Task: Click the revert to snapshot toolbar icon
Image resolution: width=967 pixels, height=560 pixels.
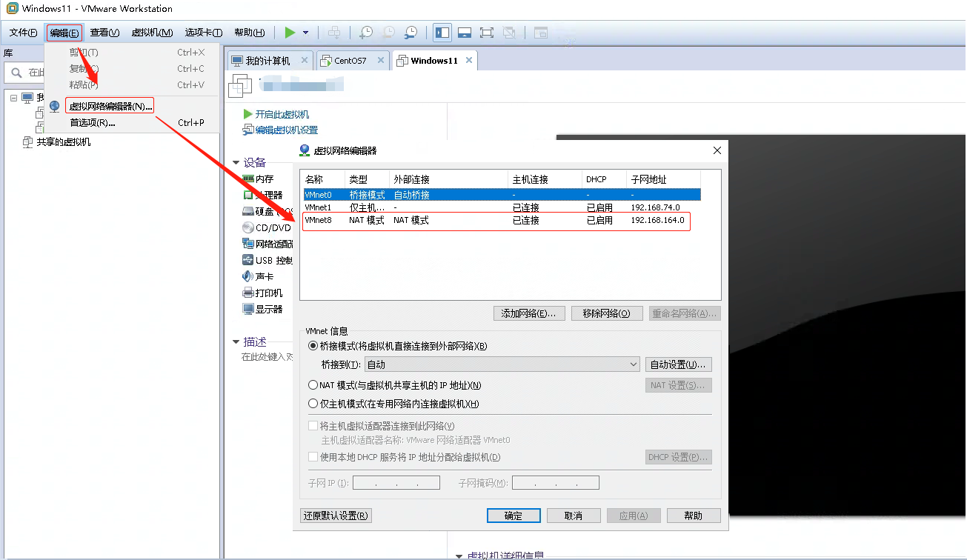Action: pyautogui.click(x=388, y=33)
